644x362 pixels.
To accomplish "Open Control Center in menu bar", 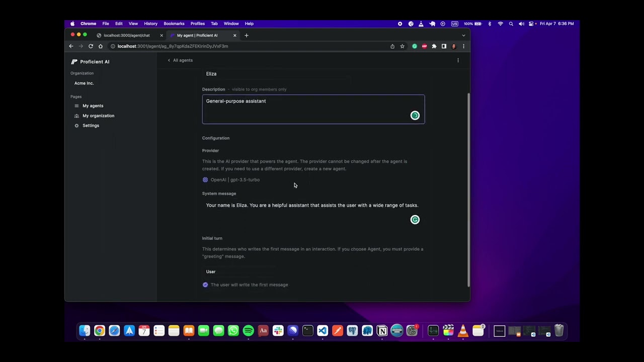I will pyautogui.click(x=531, y=24).
